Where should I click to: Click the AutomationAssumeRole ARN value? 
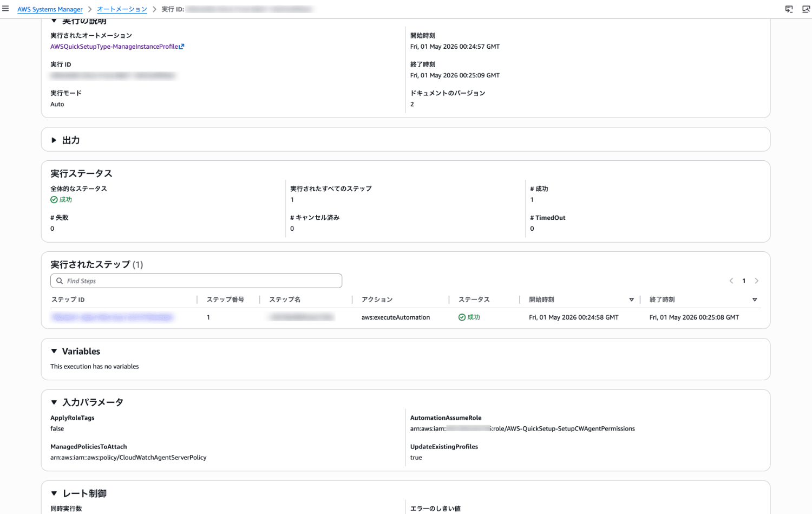(522, 428)
